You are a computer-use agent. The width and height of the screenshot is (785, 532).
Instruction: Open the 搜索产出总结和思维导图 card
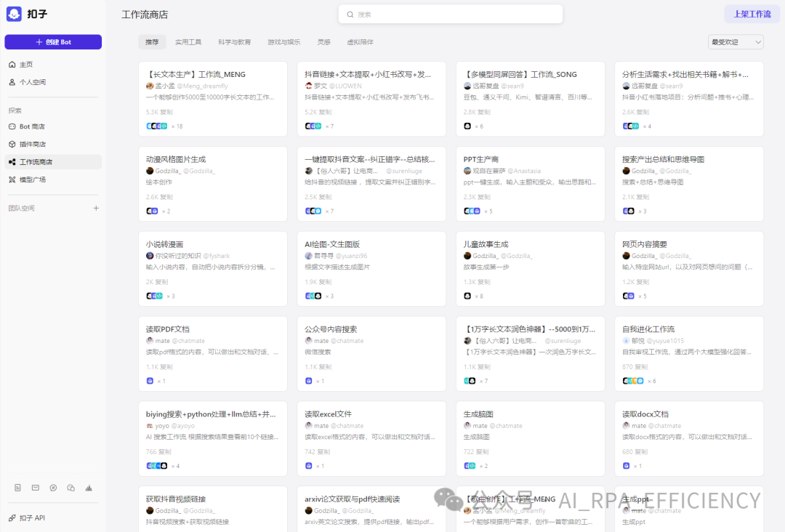[x=689, y=184]
